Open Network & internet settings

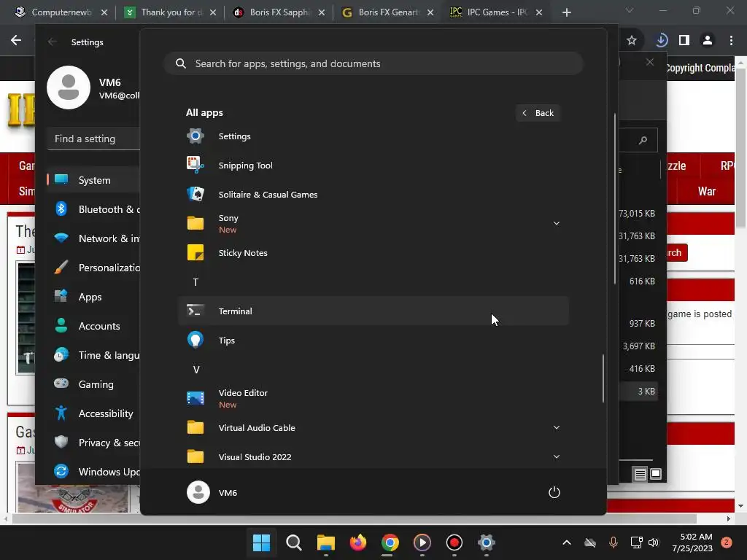93,238
